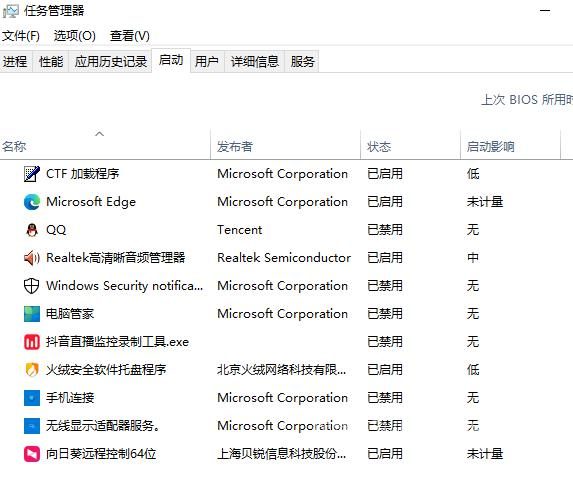Open the 文件(F) menu
Viewport: 573px width, 501px height.
[x=21, y=36]
